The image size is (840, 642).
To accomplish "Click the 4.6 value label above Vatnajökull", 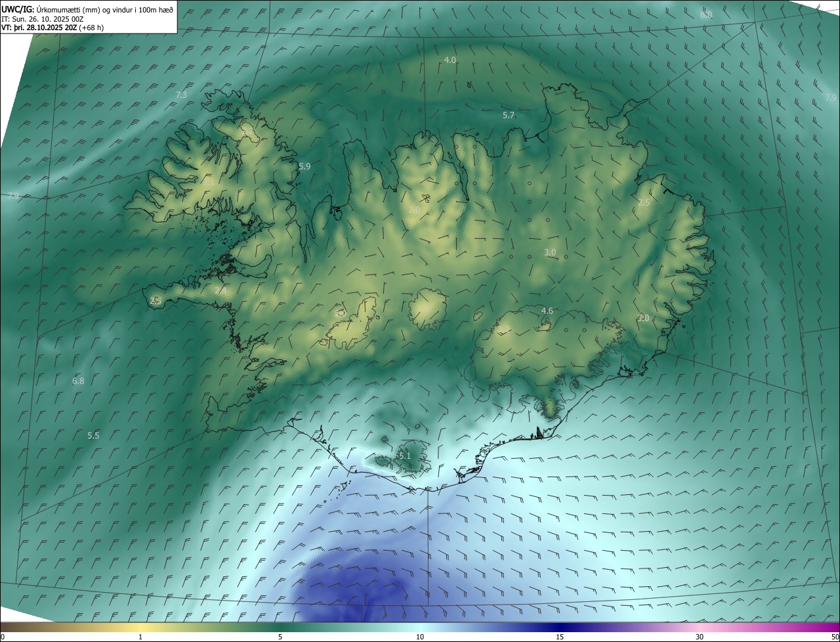I will click(x=547, y=310).
